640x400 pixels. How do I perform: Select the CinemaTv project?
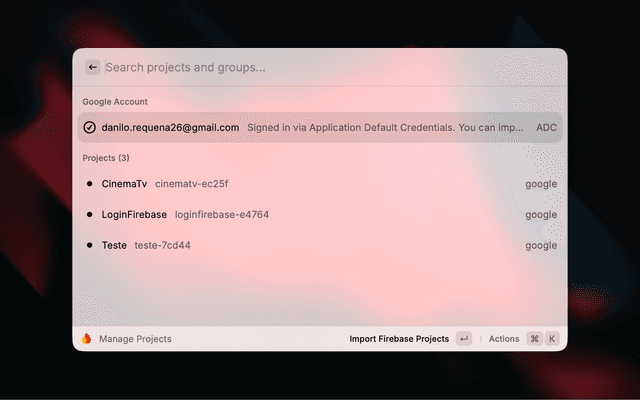pos(320,184)
